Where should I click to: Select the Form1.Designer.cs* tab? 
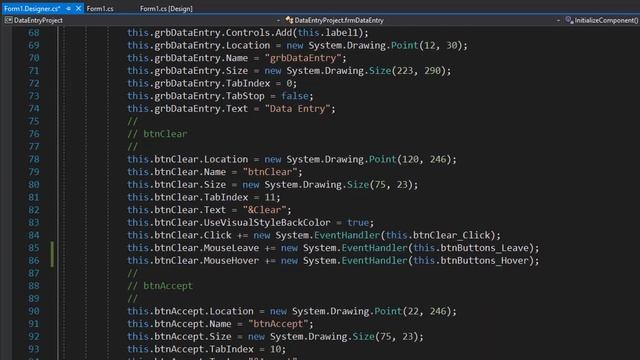[x=32, y=8]
